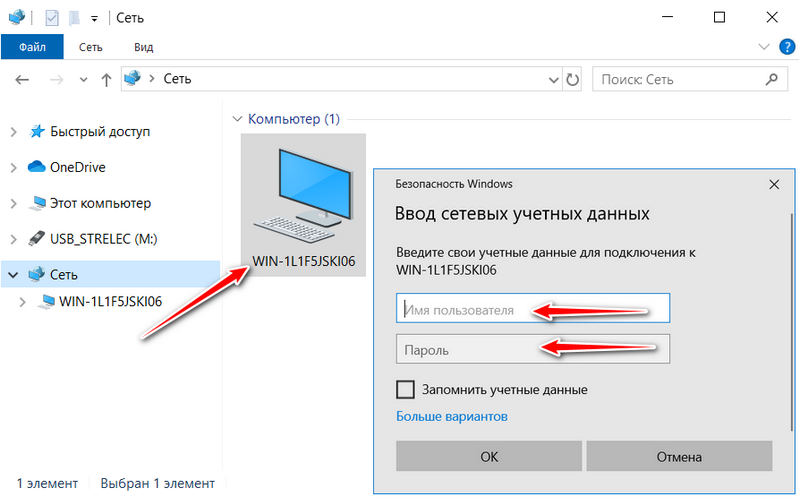Click the magnifier search icon

pyautogui.click(x=771, y=79)
